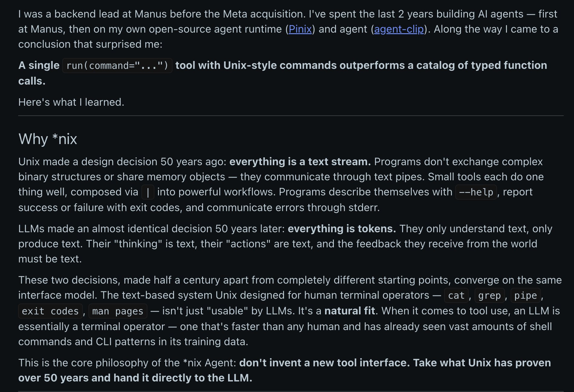Click "Here's what I learned." line
This screenshot has width=574, height=392.
(x=71, y=102)
